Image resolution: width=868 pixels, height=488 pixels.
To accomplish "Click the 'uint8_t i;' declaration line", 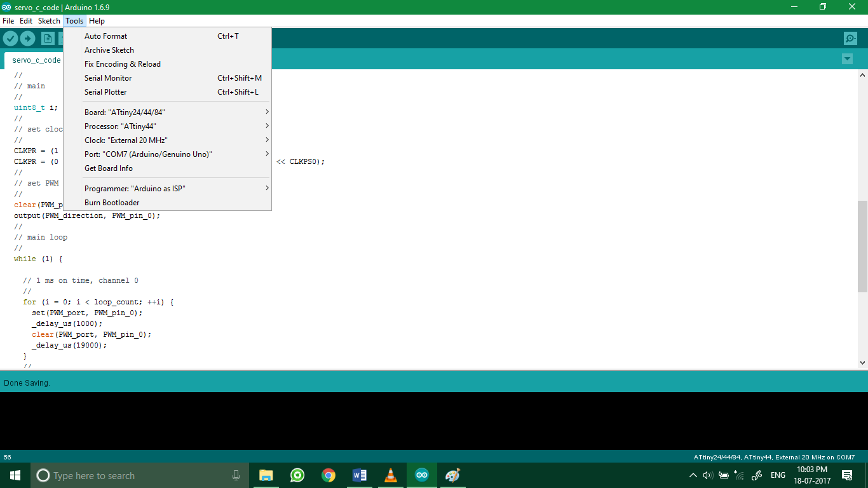I will click(x=36, y=108).
